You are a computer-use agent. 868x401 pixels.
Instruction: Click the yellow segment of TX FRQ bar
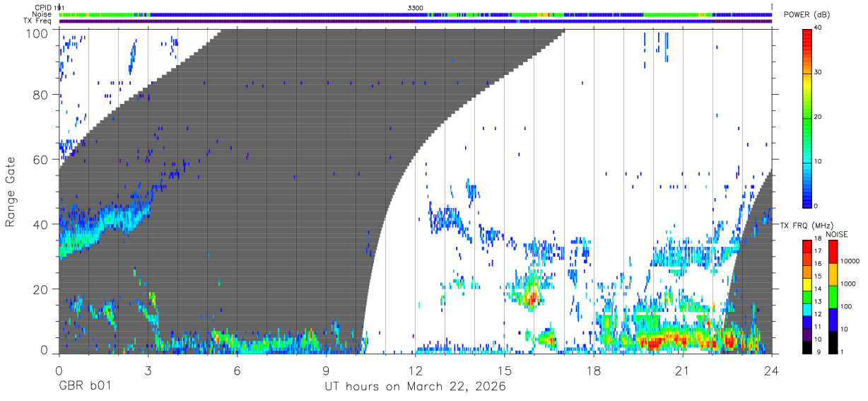[807, 284]
